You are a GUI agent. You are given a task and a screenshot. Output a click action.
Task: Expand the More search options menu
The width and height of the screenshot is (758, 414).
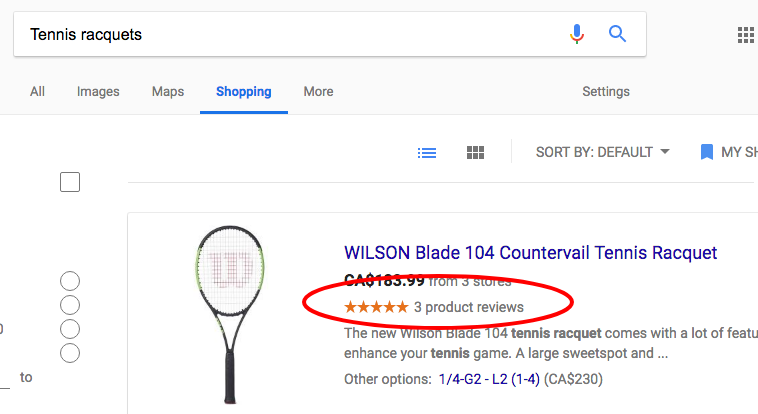[318, 92]
